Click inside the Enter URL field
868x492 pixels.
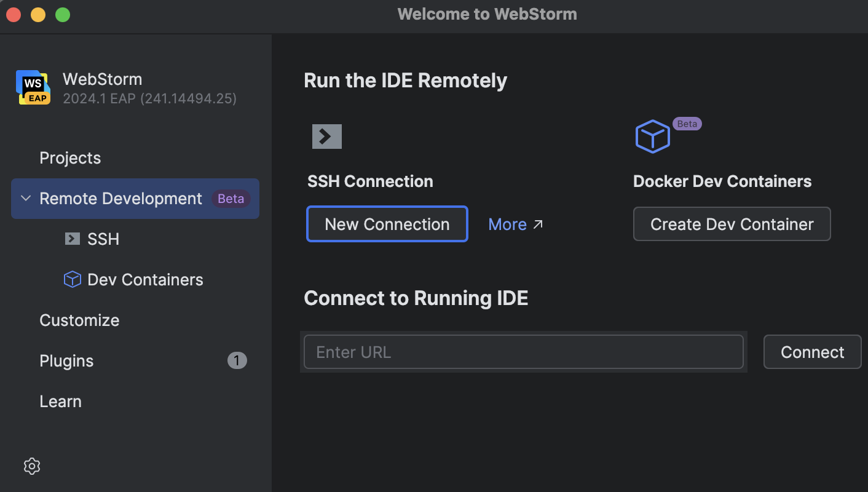click(x=523, y=352)
